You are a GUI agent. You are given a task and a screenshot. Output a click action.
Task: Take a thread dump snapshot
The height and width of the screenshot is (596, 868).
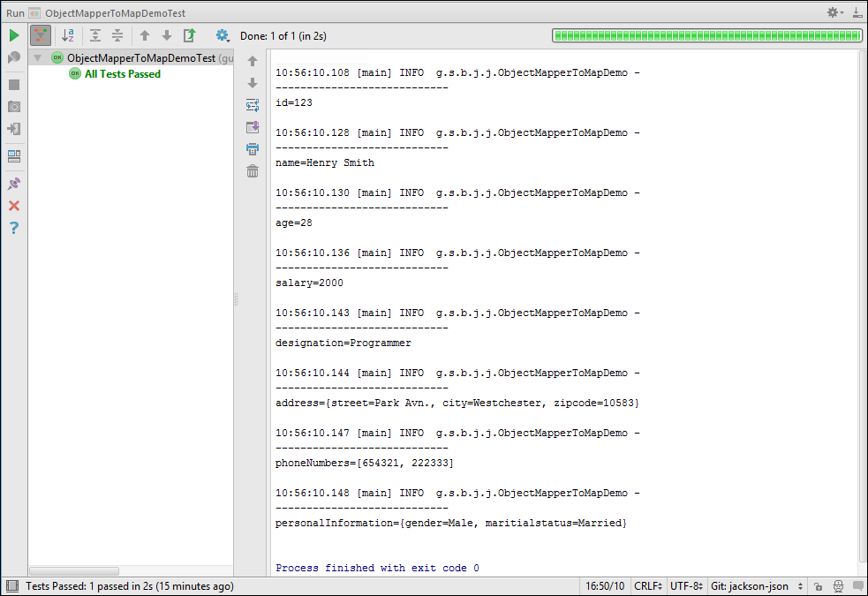(13, 106)
